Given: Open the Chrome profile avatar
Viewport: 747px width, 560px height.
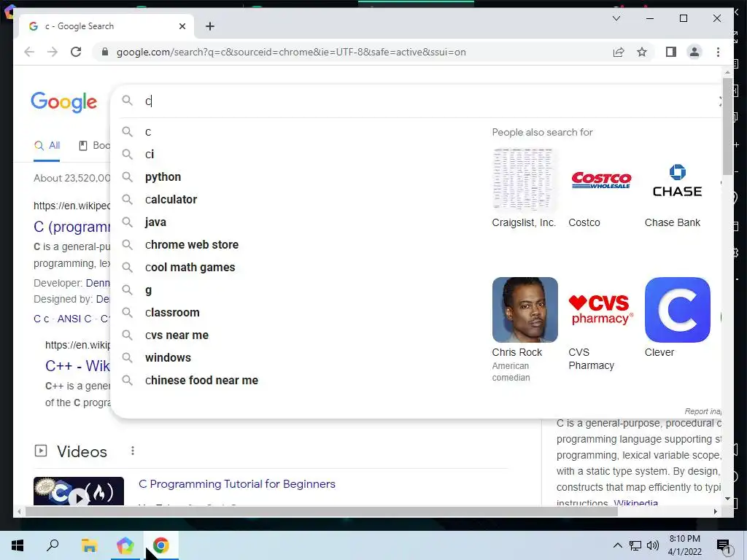Looking at the screenshot, I should tap(694, 52).
